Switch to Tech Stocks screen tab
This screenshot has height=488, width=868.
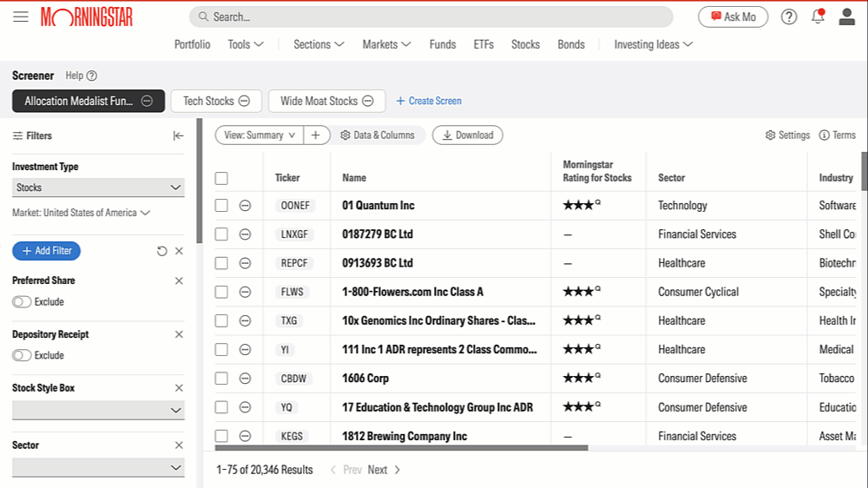208,101
